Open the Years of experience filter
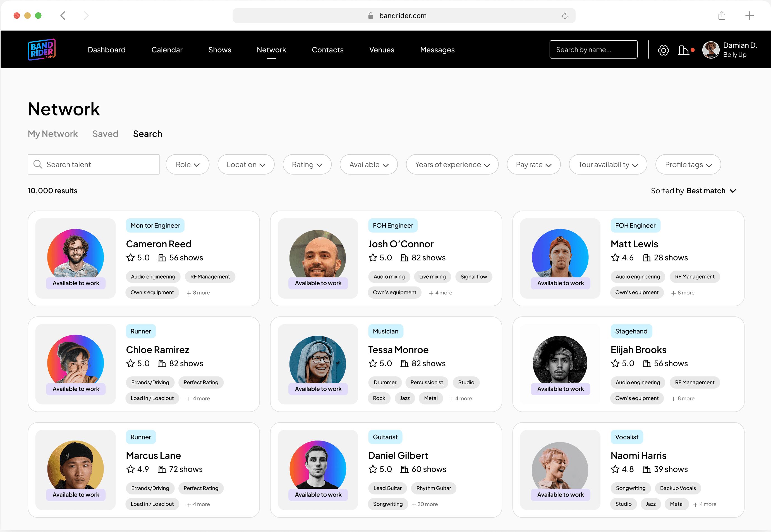This screenshot has height=532, width=771. [452, 164]
